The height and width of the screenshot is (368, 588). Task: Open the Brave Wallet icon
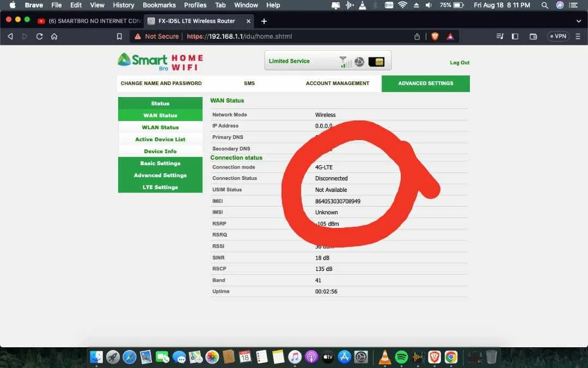point(533,37)
